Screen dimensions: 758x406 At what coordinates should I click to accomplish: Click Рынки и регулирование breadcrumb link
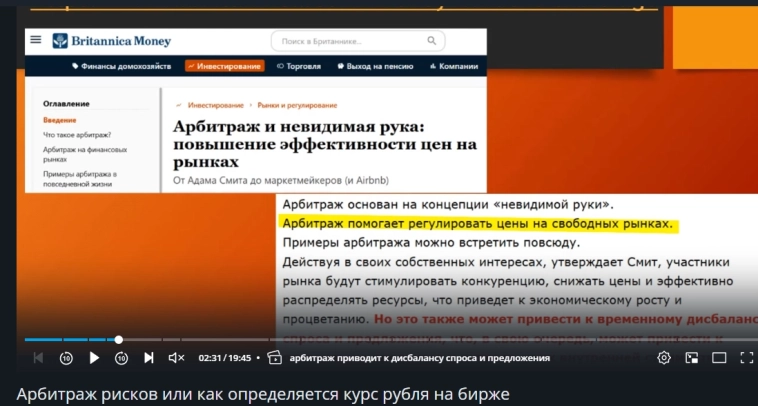coord(297,105)
